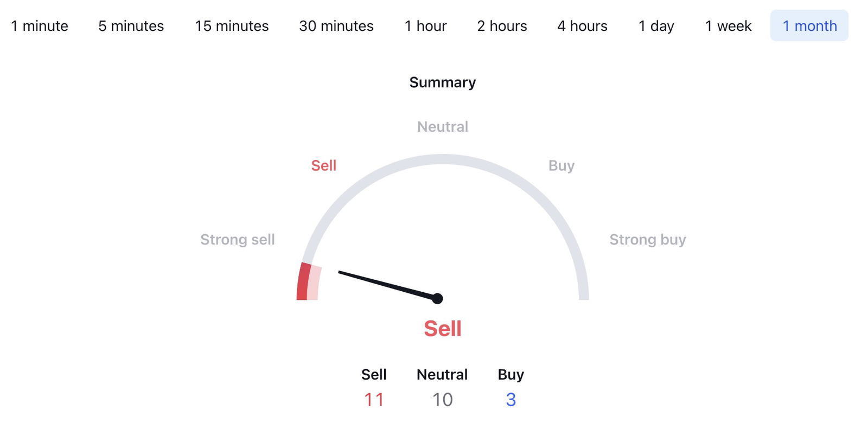868x430 pixels.
Task: Switch to the 2 hours tab
Action: (502, 26)
